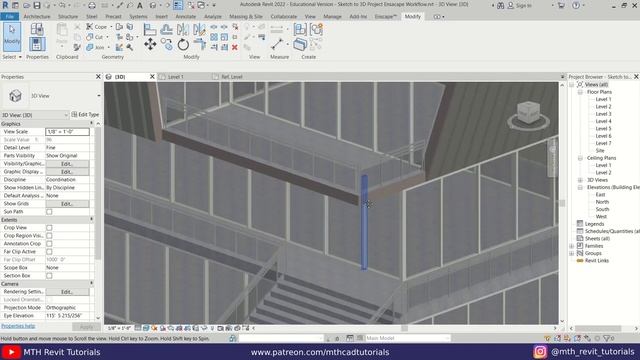Image resolution: width=640 pixels, height=360 pixels.
Task: Click the Edit Type button
Action: click(x=85, y=115)
